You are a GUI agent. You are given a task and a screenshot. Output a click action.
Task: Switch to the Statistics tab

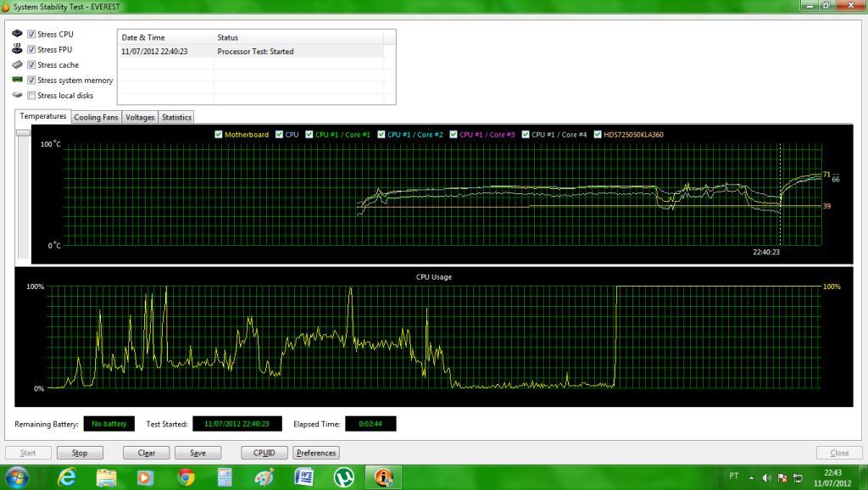pyautogui.click(x=176, y=117)
